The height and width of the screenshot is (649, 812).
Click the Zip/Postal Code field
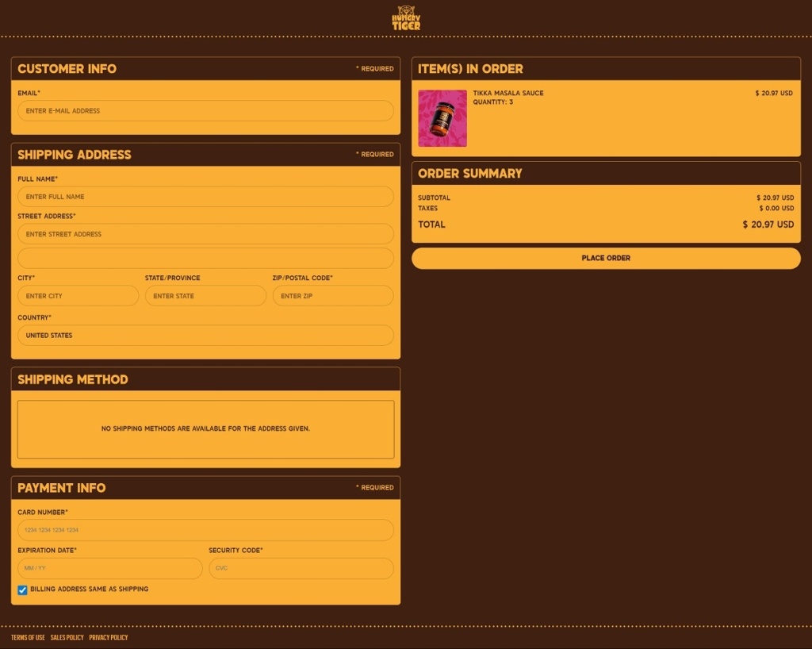click(333, 296)
